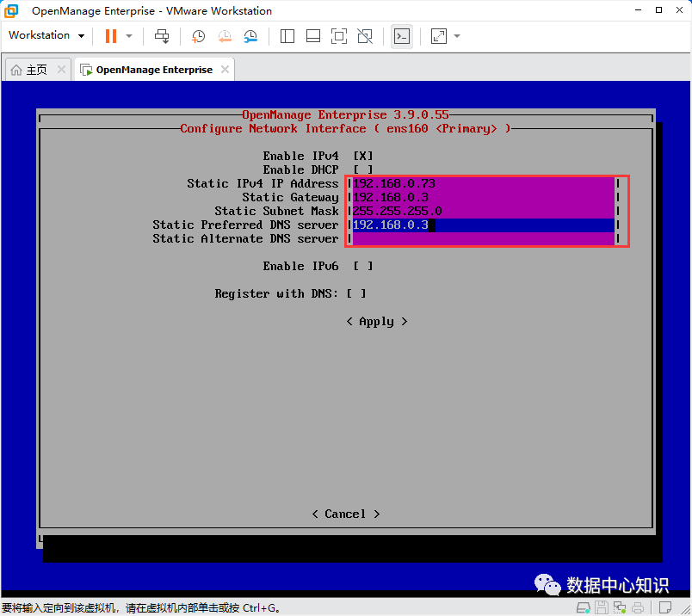Toggle the Enable DHCP checkbox
This screenshot has width=692, height=616.
[x=362, y=169]
